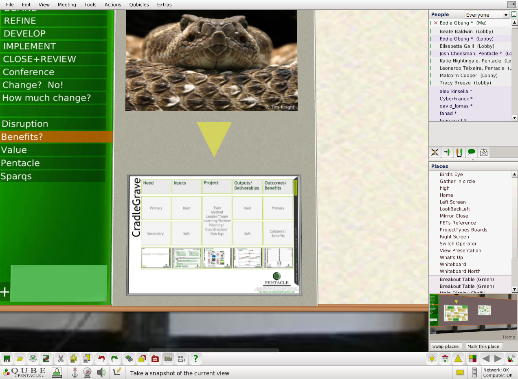Click the yellow rectangle status icon
This screenshot has height=379, width=518.
(x=460, y=372)
